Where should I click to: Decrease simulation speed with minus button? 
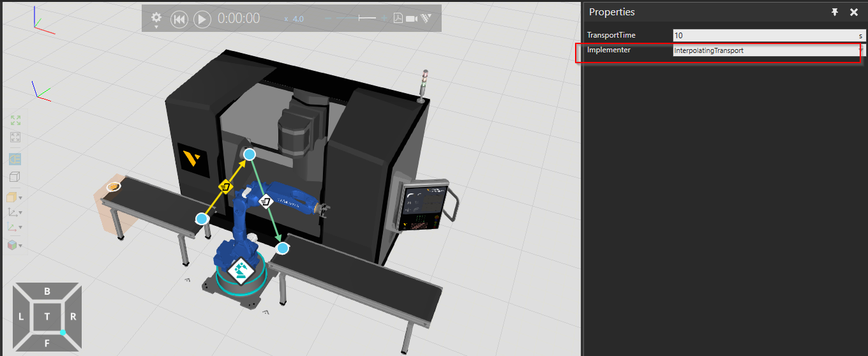(329, 19)
